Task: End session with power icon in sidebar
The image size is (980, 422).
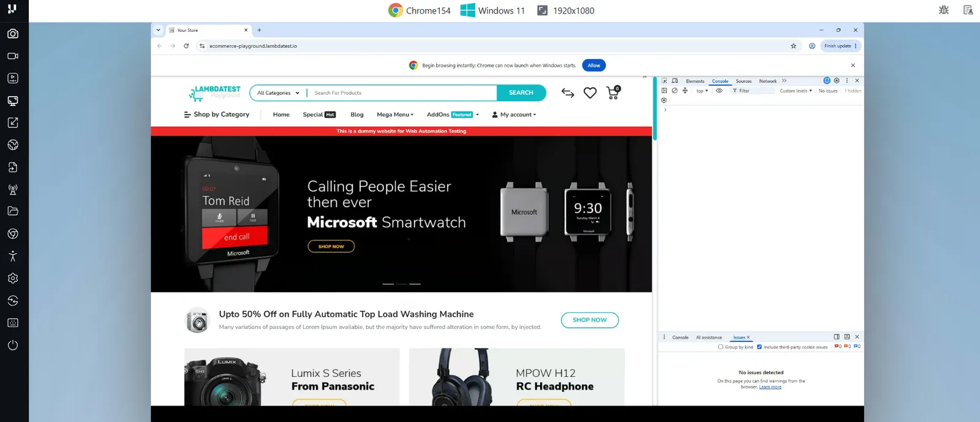Action: (x=13, y=345)
